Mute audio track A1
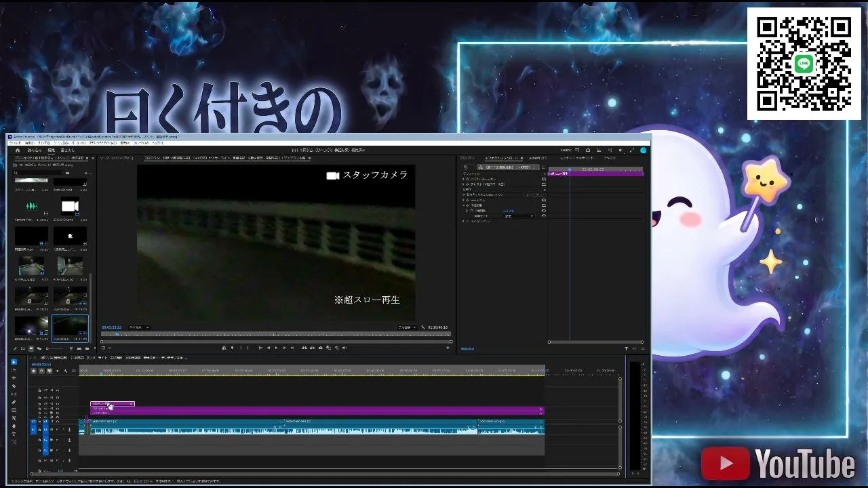Image resolution: width=868 pixels, height=488 pixels. (58, 429)
